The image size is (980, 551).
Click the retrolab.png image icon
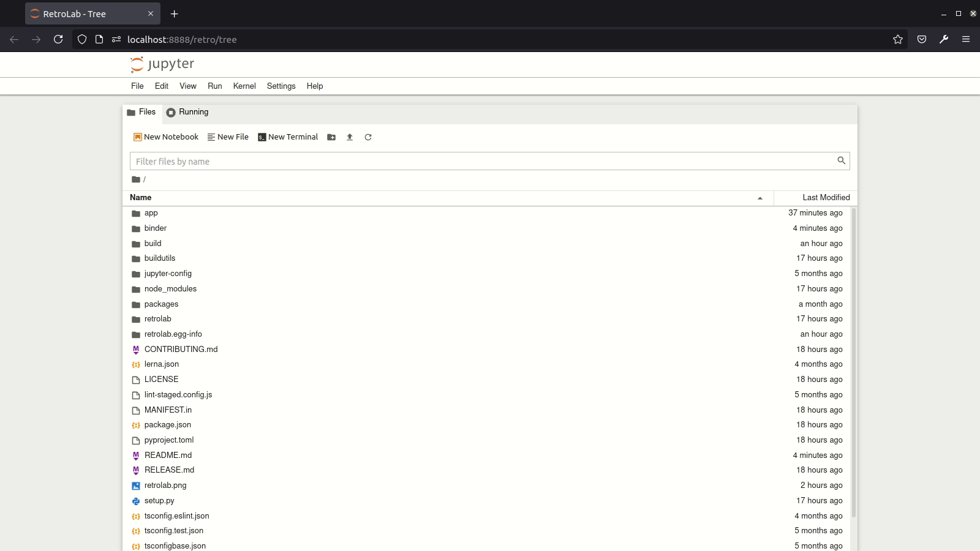pyautogui.click(x=136, y=486)
